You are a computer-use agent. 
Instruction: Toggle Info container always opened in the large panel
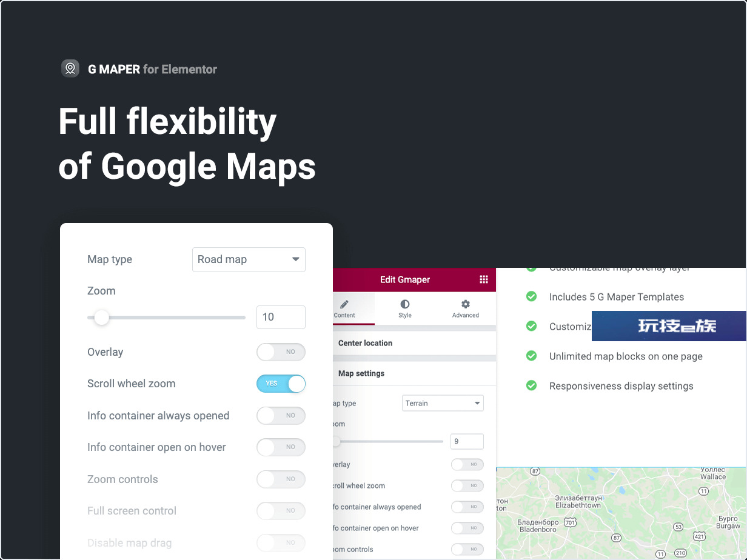281,416
